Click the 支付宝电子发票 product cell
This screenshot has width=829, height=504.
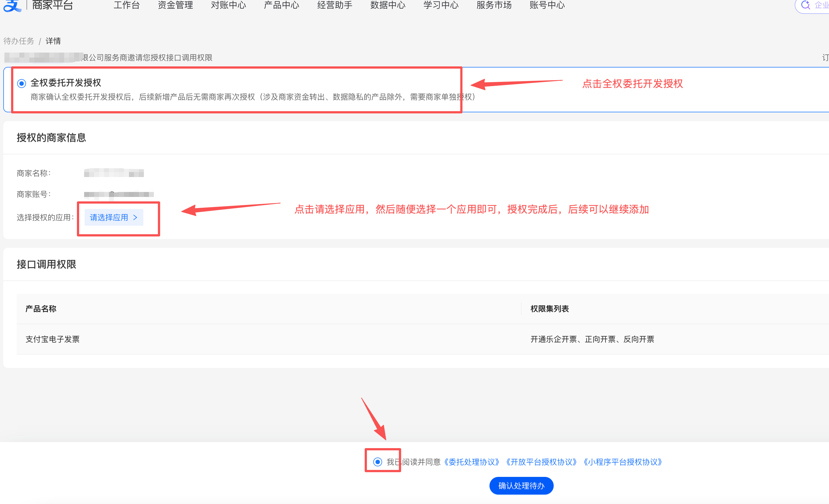click(53, 339)
